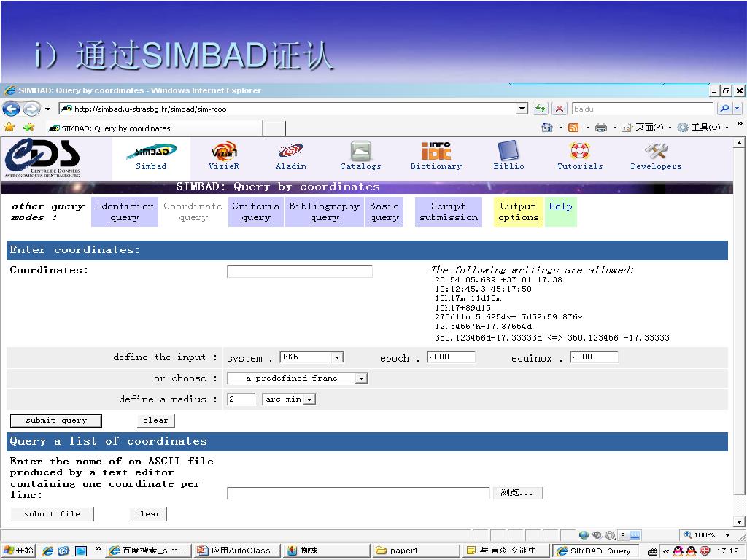The width and height of the screenshot is (747, 560).
Task: Click the page scrollbar down arrow
Action: [x=739, y=521]
